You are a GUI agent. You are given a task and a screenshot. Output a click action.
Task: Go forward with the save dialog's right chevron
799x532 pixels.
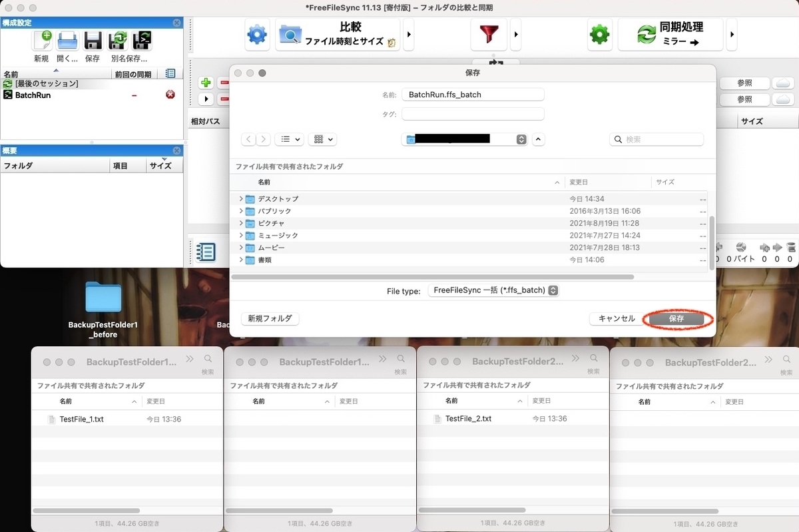coord(264,139)
